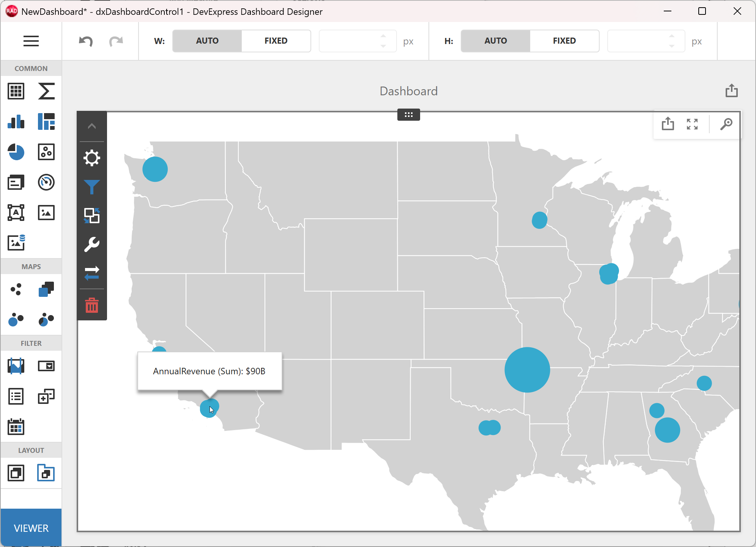
Task: Collapse the item menu with up chevron
Action: click(x=92, y=126)
